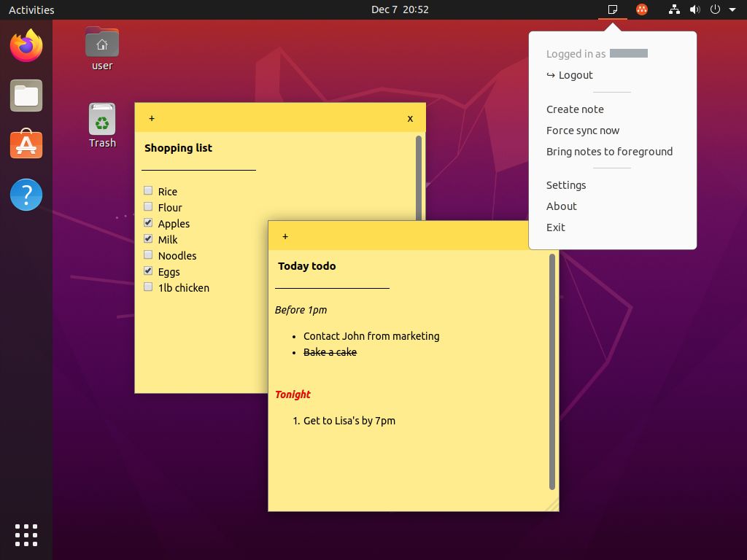Click the orange messaging indicator in the tray

641,9
